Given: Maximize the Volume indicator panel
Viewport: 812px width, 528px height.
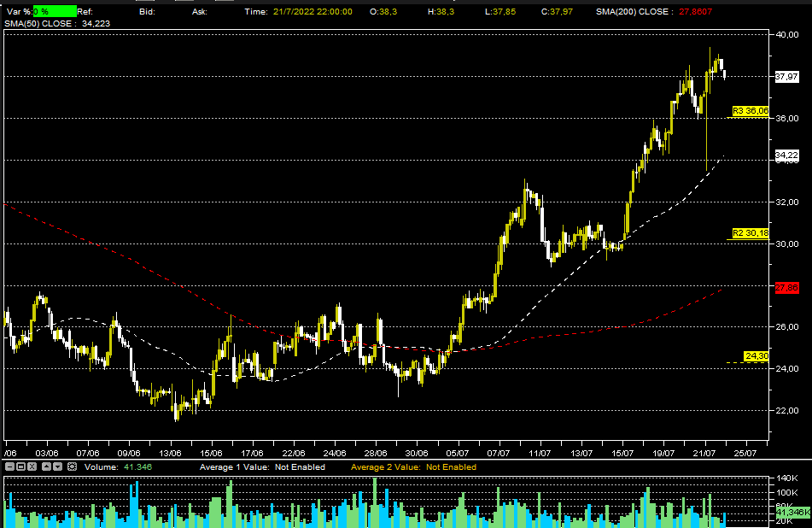Looking at the screenshot, I should pyautogui.click(x=21, y=467).
